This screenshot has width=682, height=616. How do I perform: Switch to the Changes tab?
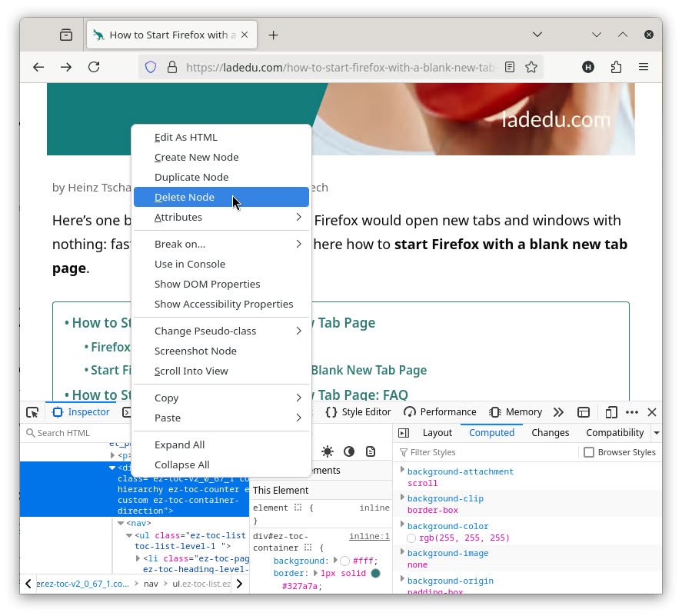551,433
